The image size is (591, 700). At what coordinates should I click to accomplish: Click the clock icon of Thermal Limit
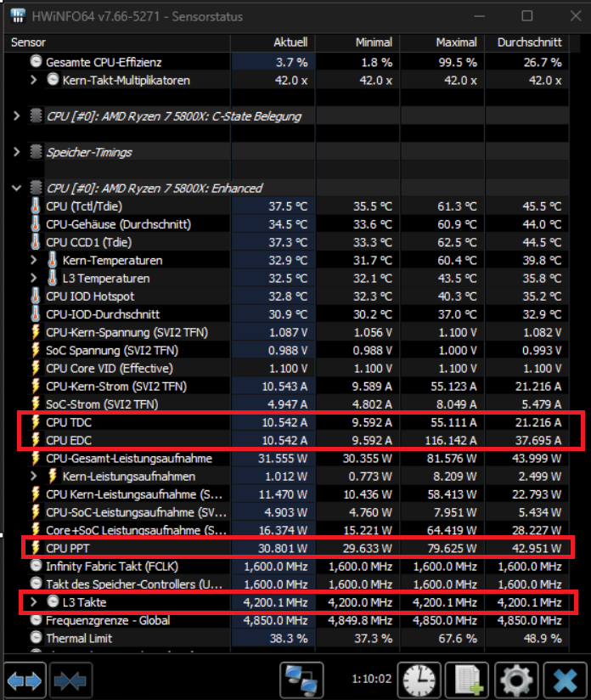pos(37,637)
